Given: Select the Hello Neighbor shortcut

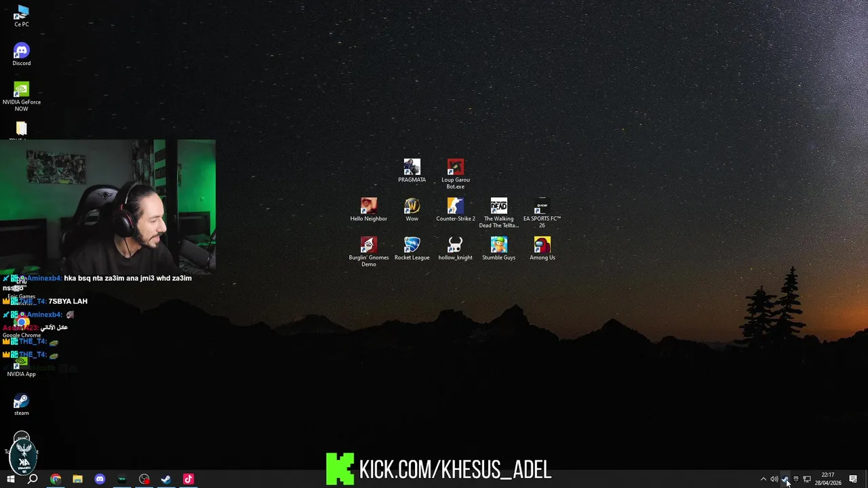Looking at the screenshot, I should click(x=368, y=210).
